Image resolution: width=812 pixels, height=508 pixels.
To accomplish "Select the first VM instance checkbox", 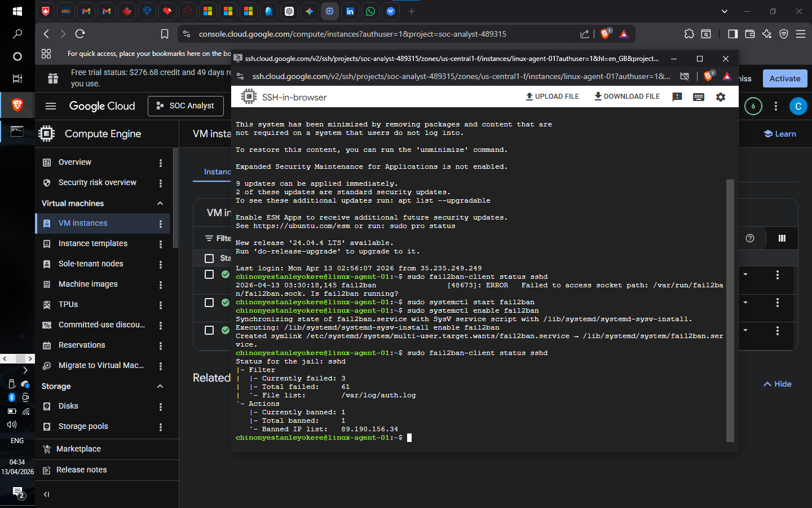I will (209, 274).
